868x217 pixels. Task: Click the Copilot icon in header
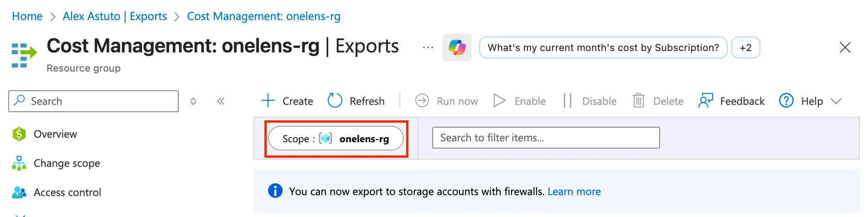[x=457, y=47]
